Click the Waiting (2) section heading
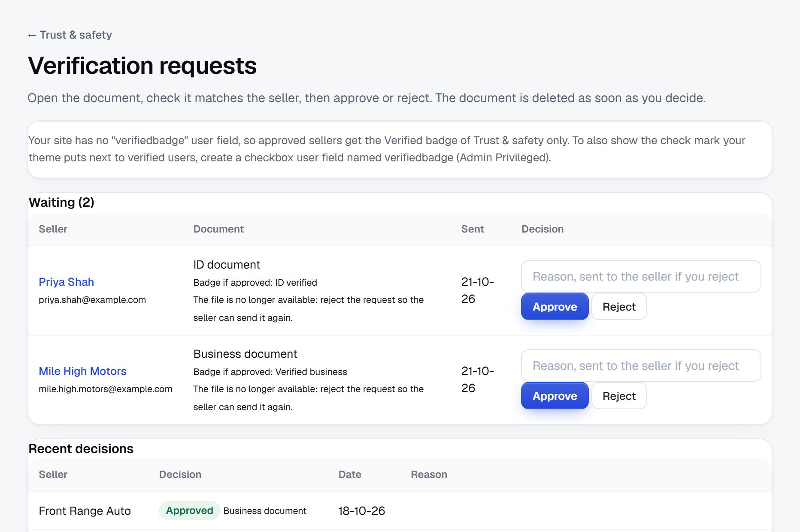 coord(61,203)
